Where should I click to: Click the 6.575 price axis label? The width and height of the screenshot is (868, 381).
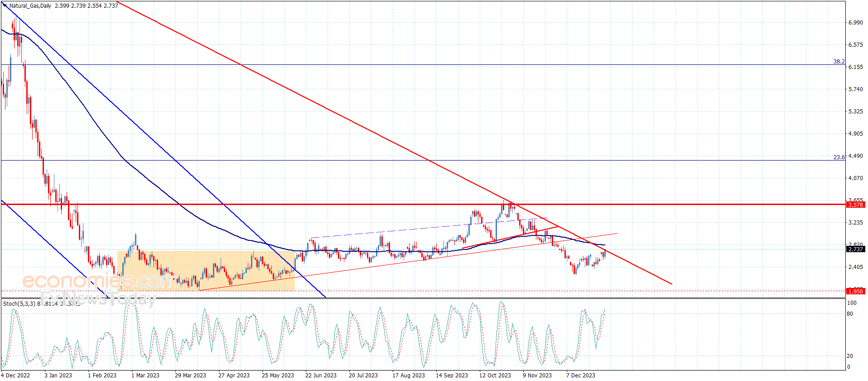856,44
